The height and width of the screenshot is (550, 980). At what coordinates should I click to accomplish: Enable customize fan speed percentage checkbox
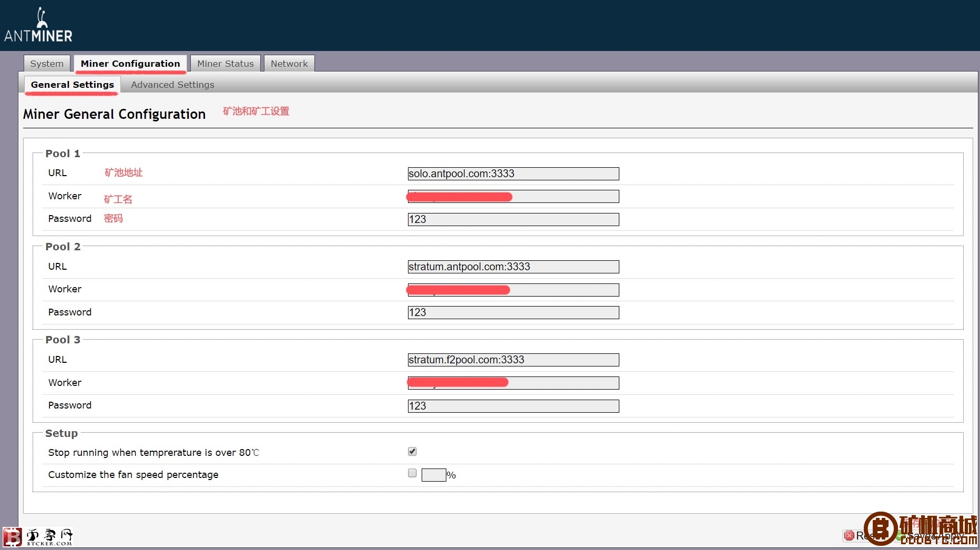point(412,473)
